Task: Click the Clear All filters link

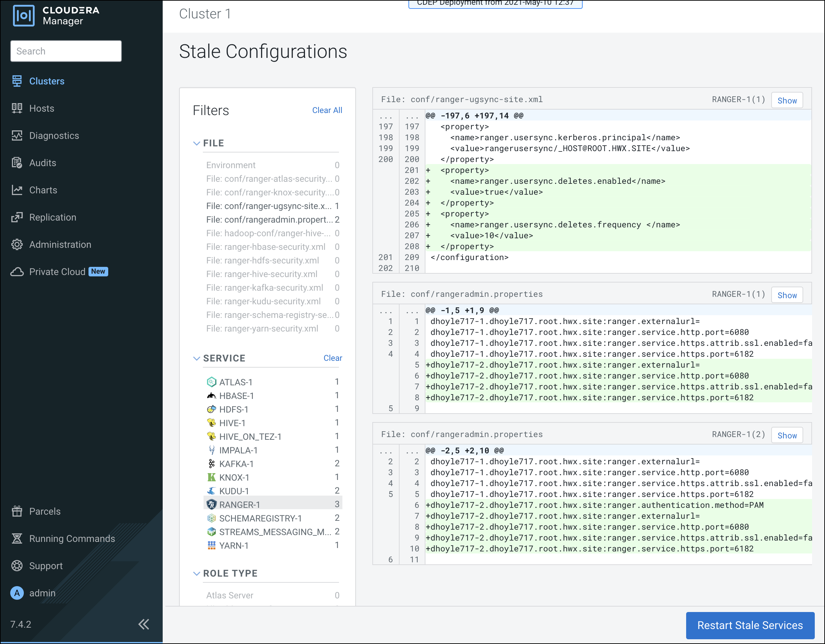Action: pos(327,110)
